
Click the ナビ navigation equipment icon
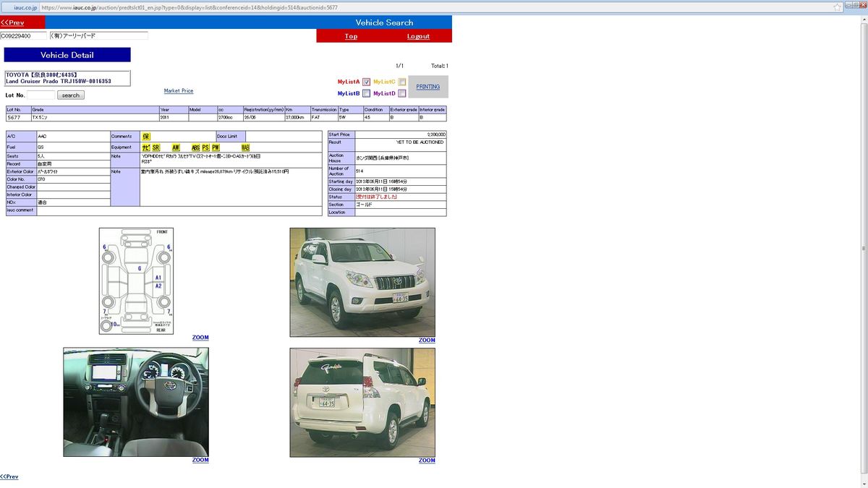pyautogui.click(x=146, y=147)
